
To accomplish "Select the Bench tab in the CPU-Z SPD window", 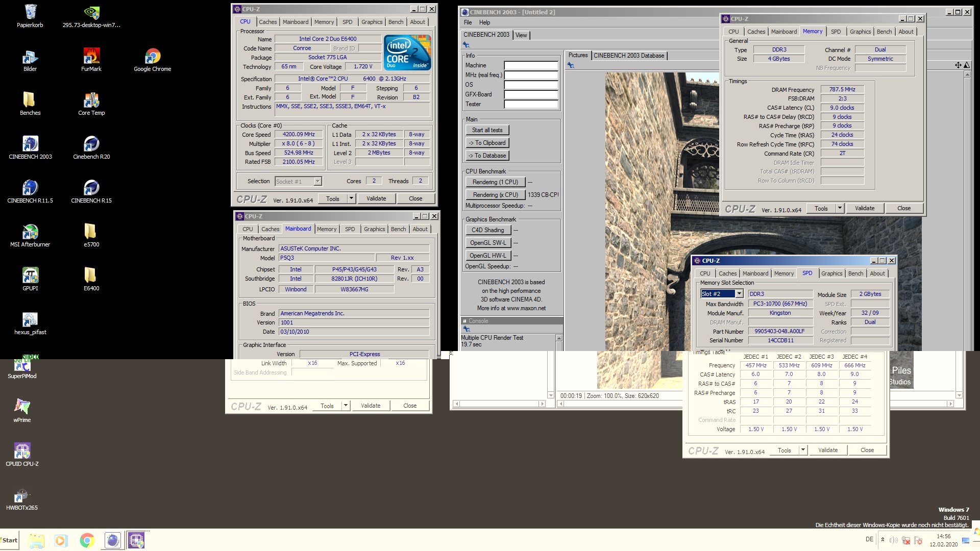I will pos(855,273).
